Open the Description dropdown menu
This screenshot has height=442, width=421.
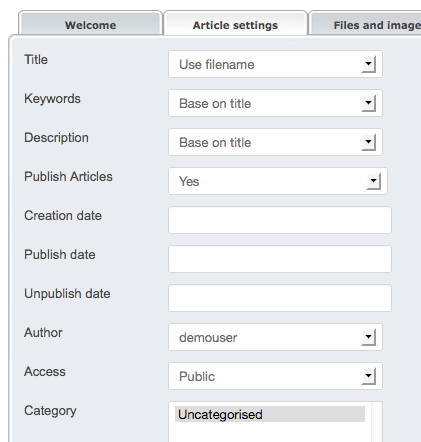[x=275, y=142]
